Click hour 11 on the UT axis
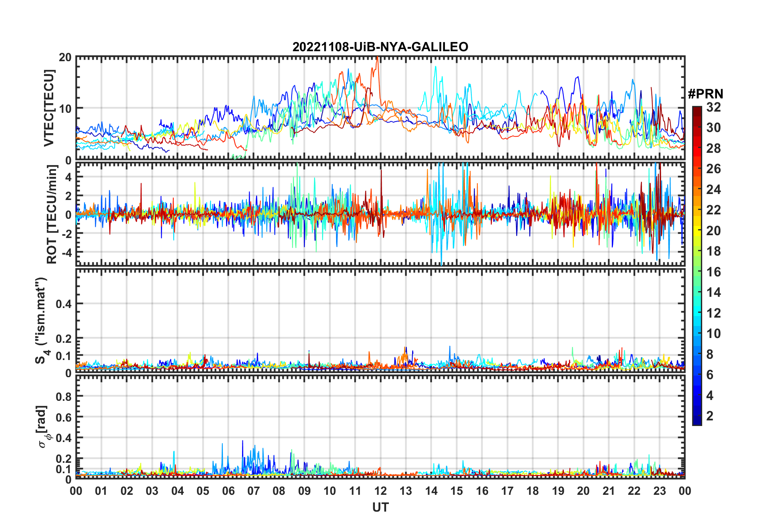The width and height of the screenshot is (761, 532). pos(355,491)
